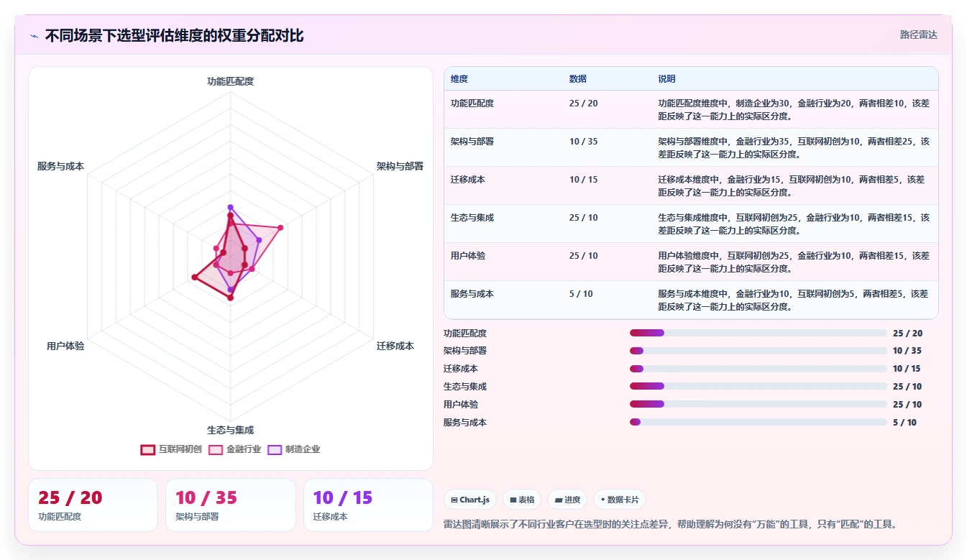The width and height of the screenshot is (967, 560).
Task: Open the 10 / 15 迁移成本 stat card
Action: tap(368, 505)
